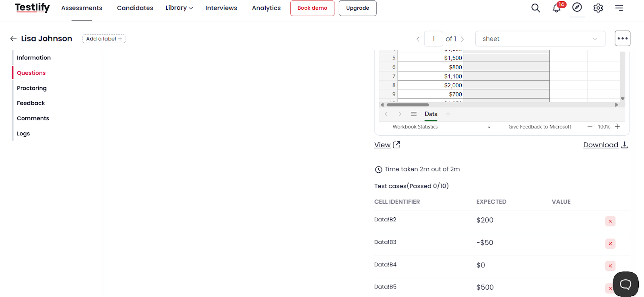Select spreadsheet cell showing $800
The height and width of the screenshot is (297, 644).
[430, 67]
